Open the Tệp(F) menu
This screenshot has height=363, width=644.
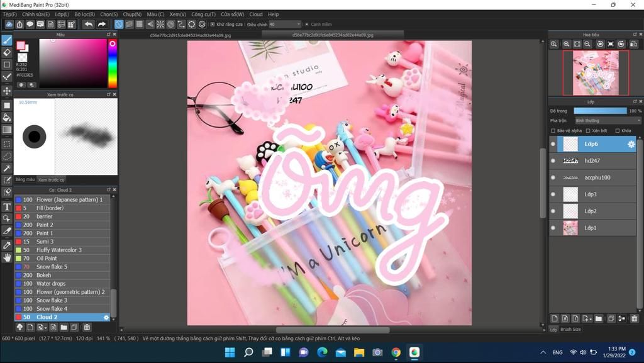coord(10,14)
